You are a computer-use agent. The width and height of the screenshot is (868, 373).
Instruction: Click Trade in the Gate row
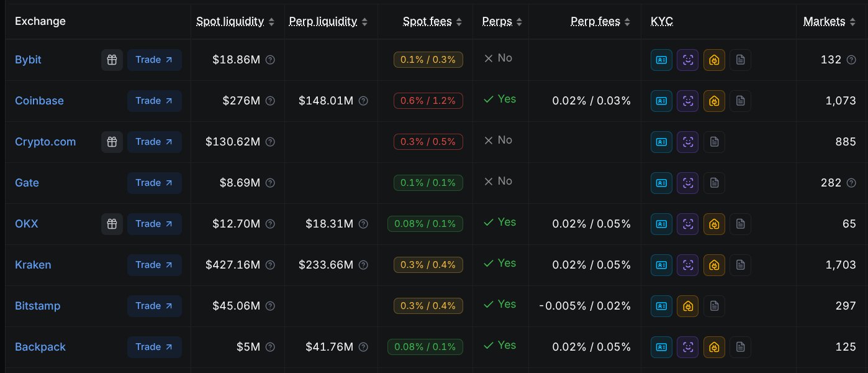click(155, 183)
